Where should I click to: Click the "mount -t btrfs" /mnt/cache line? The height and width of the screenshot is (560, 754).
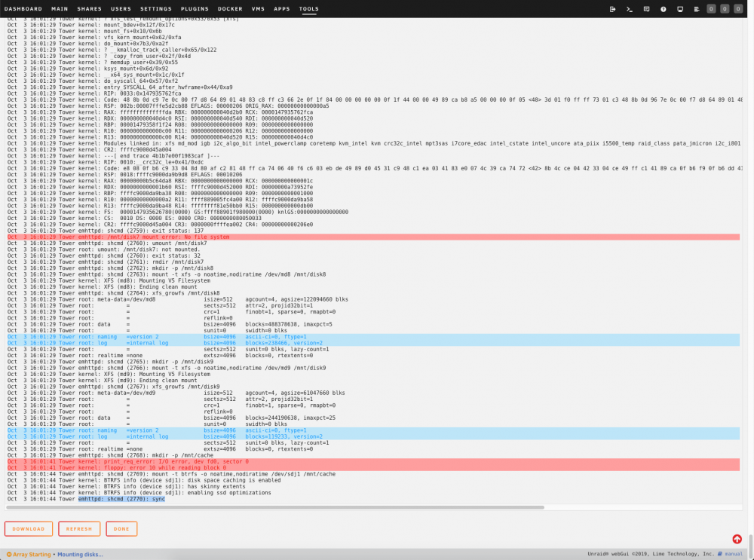coord(171,474)
